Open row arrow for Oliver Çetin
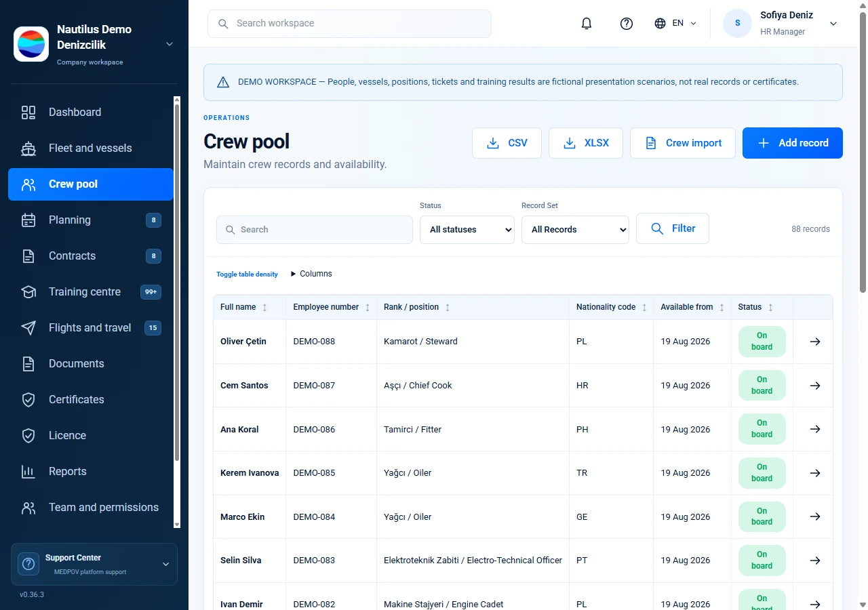Screen dimensions: 868x610 pyautogui.click(x=815, y=342)
